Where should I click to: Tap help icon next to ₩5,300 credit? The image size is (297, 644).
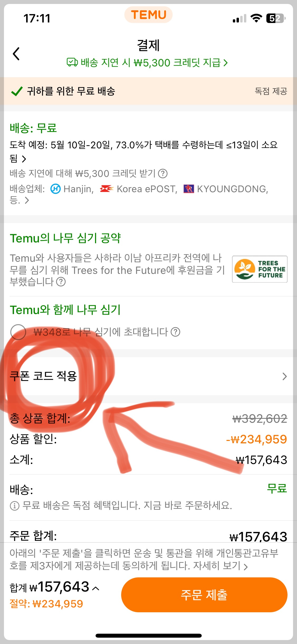coord(163,173)
